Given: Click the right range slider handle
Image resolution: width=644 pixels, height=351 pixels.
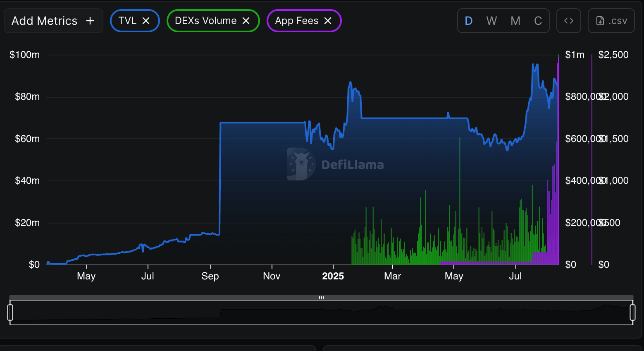Looking at the screenshot, I should [632, 313].
